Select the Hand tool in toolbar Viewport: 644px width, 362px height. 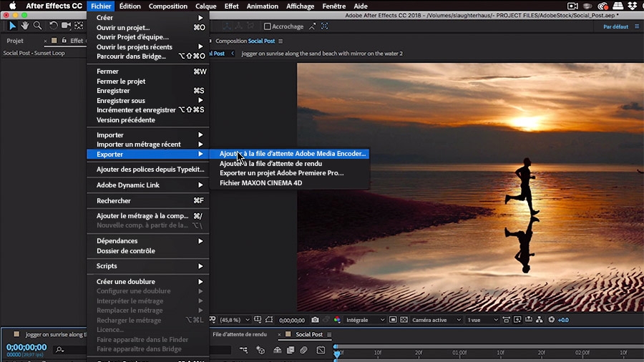25,26
